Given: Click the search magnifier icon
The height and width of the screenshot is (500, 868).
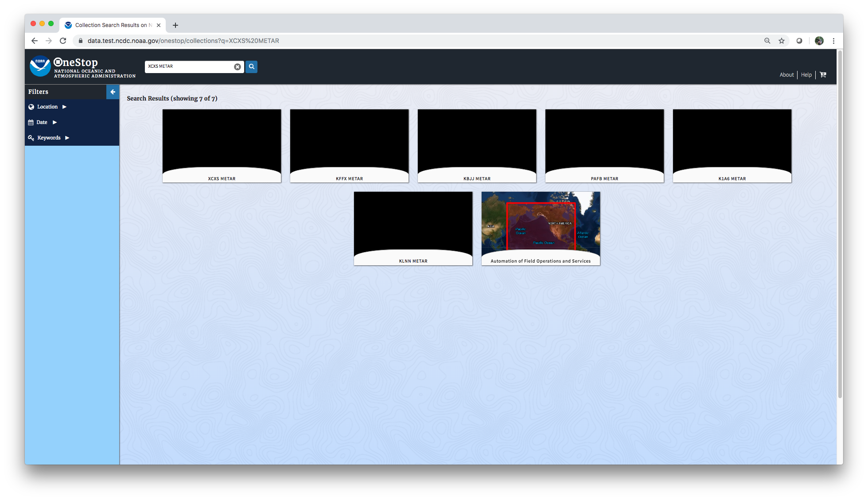Looking at the screenshot, I should [x=251, y=66].
